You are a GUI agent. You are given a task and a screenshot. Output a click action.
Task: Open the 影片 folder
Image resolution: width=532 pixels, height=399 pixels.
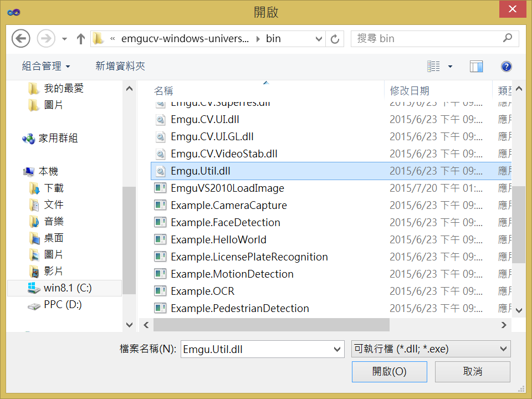(x=54, y=271)
